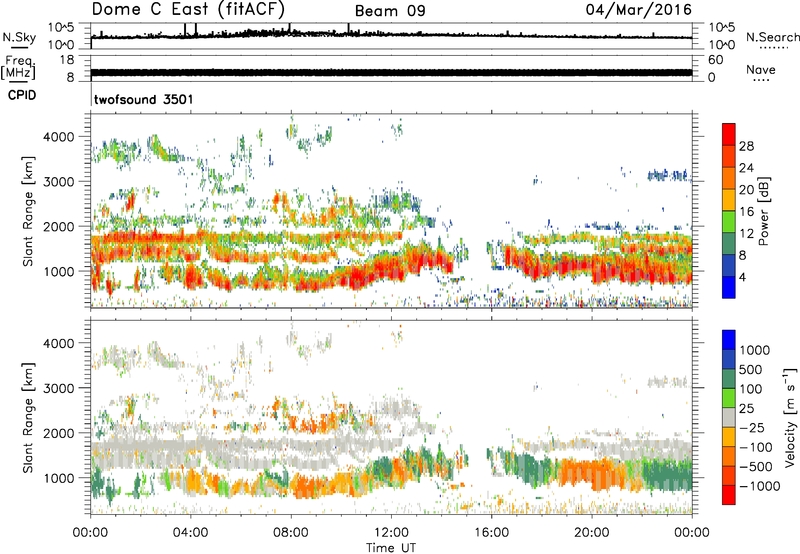Click the 20:00 time tick label
The height and width of the screenshot is (554, 800).
[592, 533]
